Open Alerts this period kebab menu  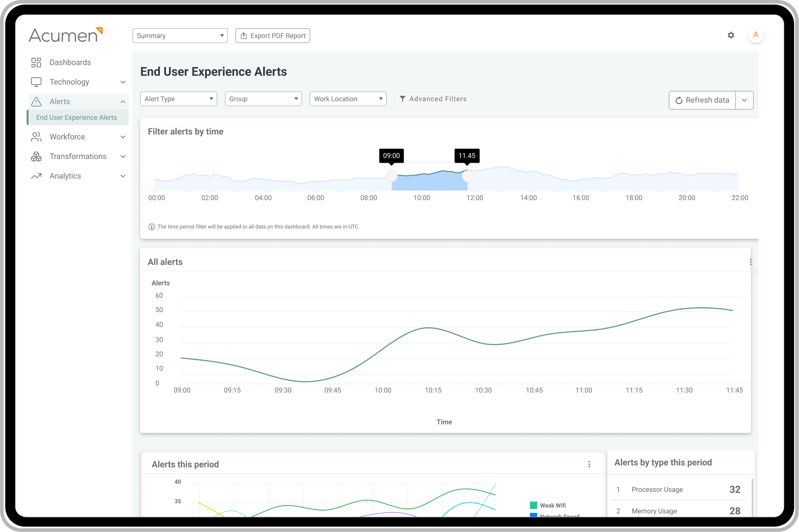tap(589, 464)
